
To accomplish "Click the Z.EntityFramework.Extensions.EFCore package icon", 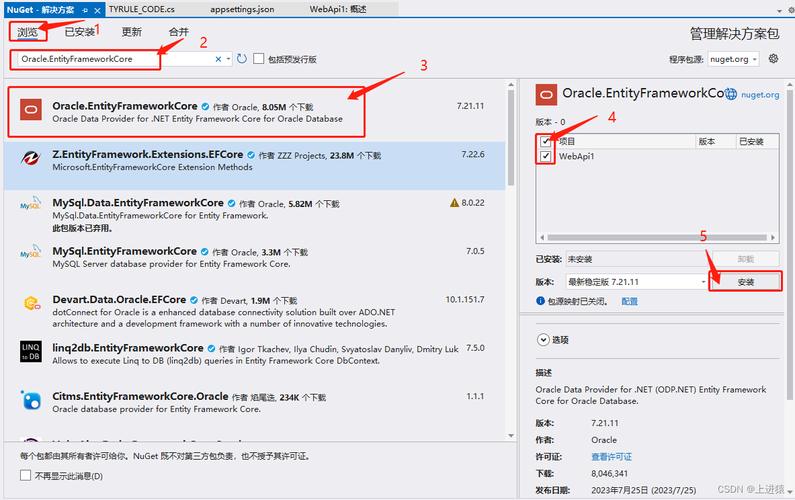I will point(31,158).
